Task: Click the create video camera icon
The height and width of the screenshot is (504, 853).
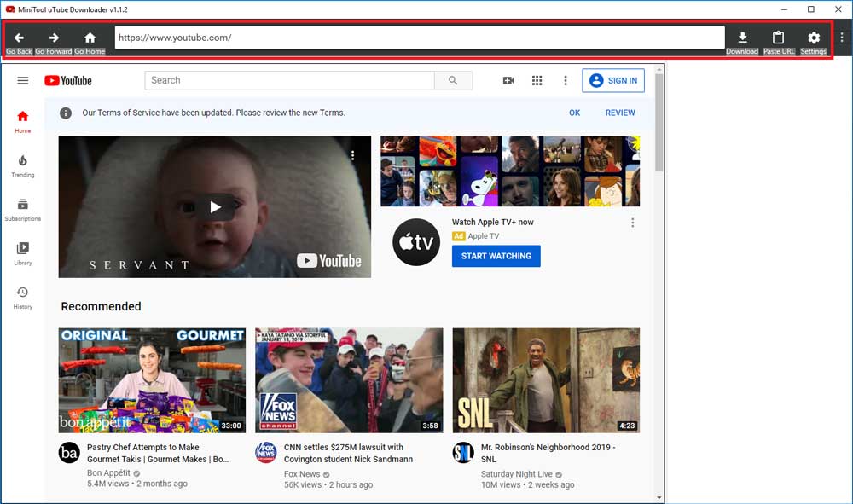Action: tap(508, 80)
